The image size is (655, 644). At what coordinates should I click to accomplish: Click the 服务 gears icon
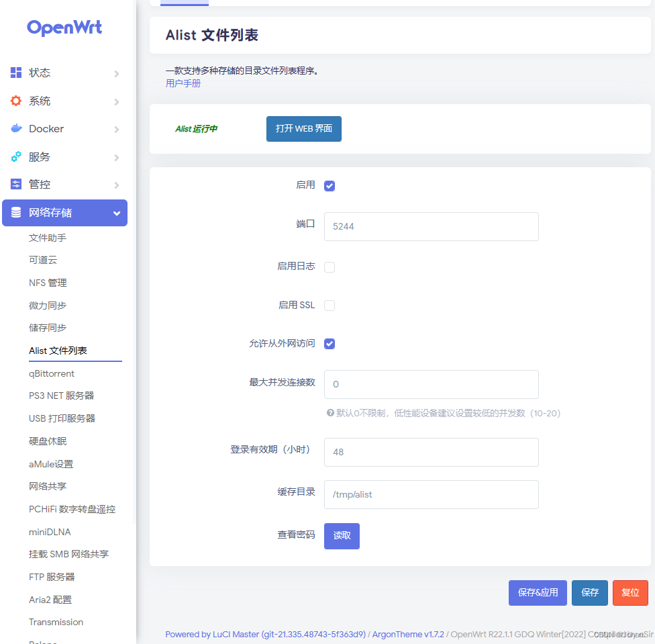click(x=16, y=156)
